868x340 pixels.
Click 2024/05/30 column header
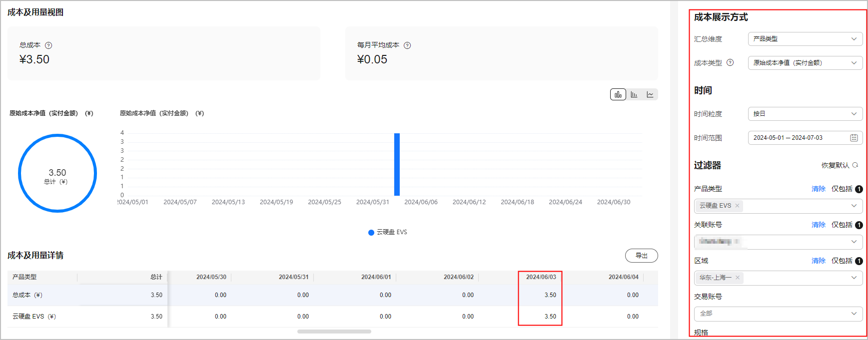pyautogui.click(x=211, y=277)
